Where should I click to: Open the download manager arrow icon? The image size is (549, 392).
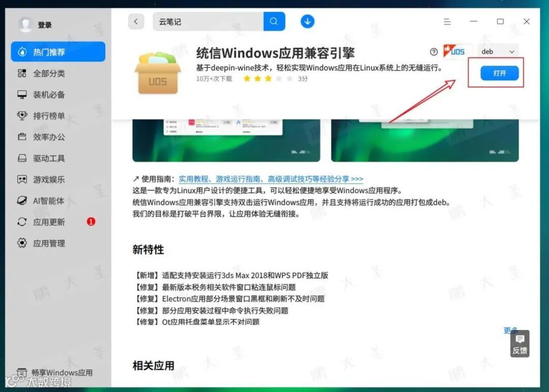tap(308, 21)
